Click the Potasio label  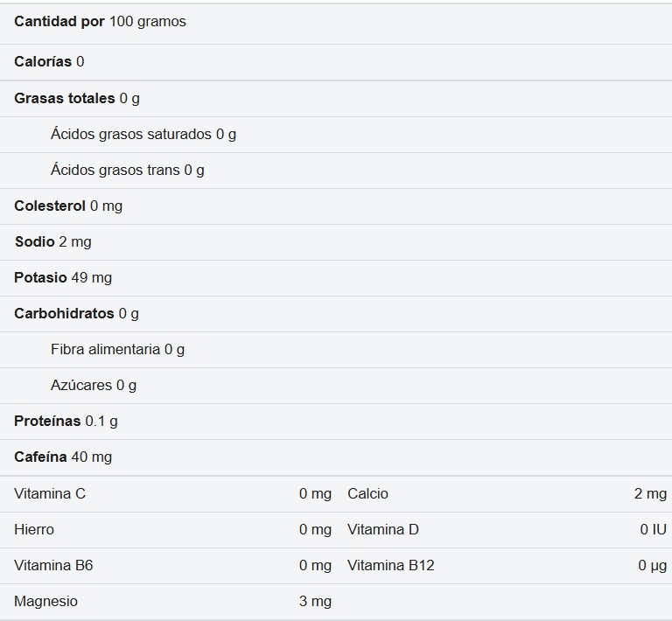tap(40, 278)
